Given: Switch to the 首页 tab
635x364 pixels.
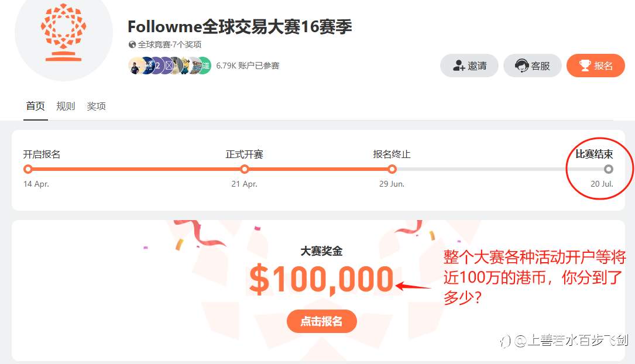Looking at the screenshot, I should (x=36, y=106).
